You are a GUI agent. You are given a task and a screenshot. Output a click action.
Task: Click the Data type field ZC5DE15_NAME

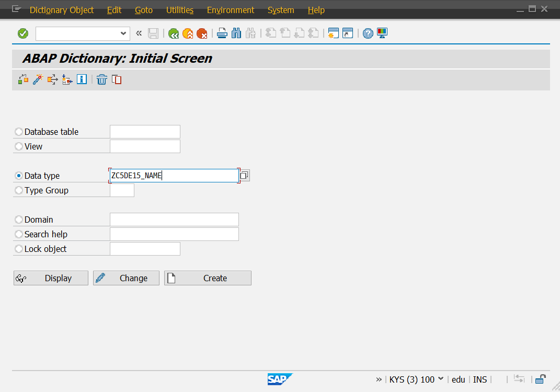[x=174, y=176]
